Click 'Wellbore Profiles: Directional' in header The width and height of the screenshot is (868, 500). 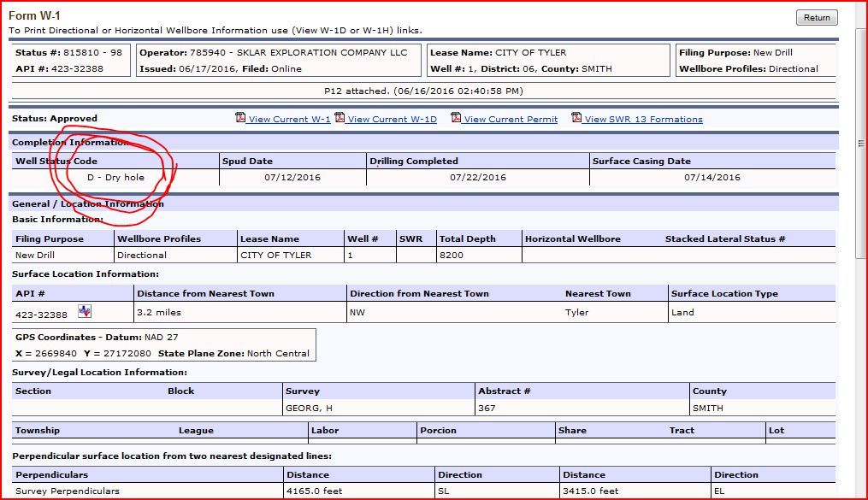[x=748, y=68]
